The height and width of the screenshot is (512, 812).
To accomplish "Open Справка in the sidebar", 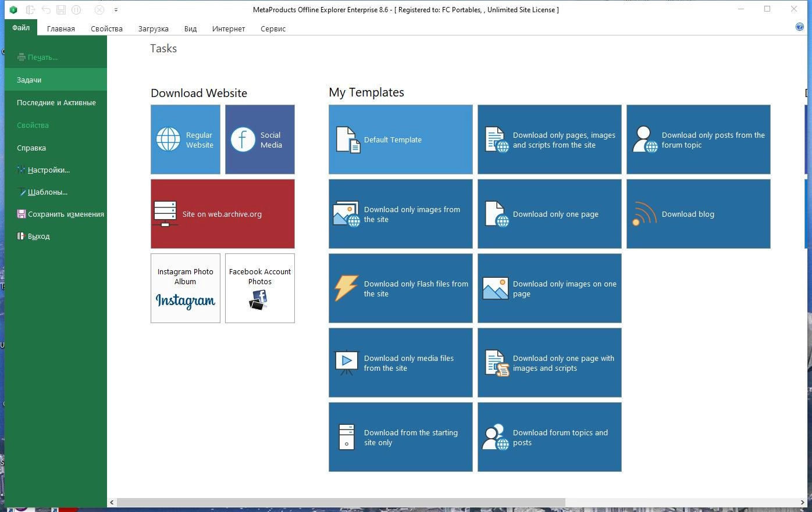I will [x=56, y=148].
